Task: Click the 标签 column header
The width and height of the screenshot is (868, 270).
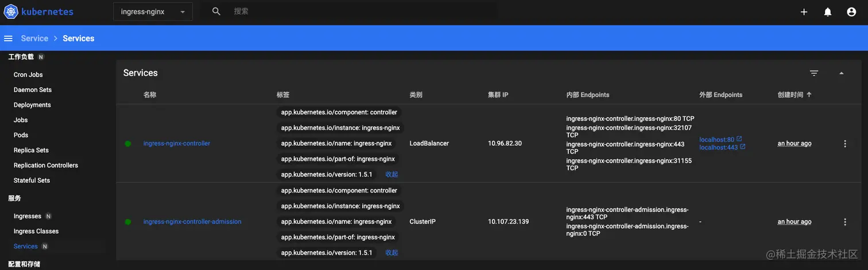Action: tap(283, 95)
